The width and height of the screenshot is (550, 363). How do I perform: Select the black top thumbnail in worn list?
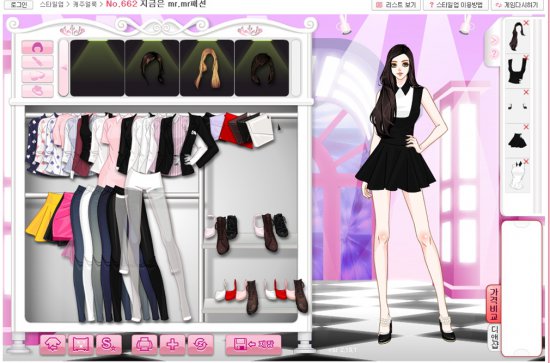click(x=517, y=71)
